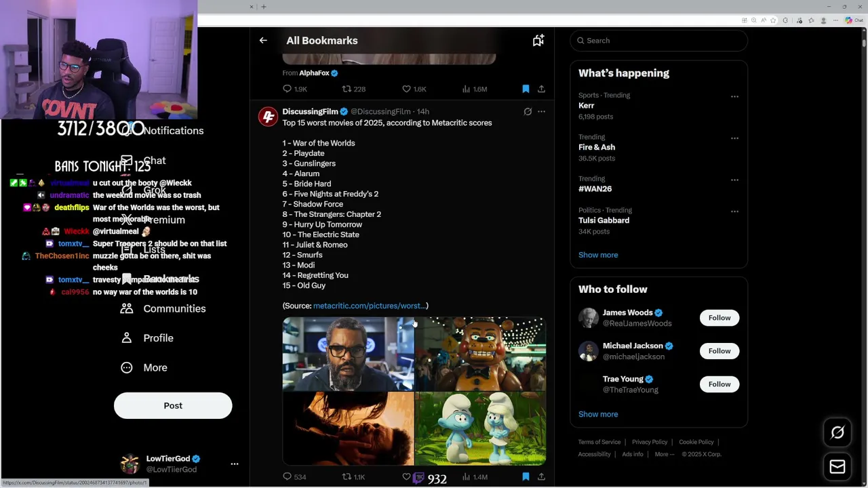Open more options for Tulsi Gabbard trend
This screenshot has height=488, width=868.
pyautogui.click(x=734, y=211)
